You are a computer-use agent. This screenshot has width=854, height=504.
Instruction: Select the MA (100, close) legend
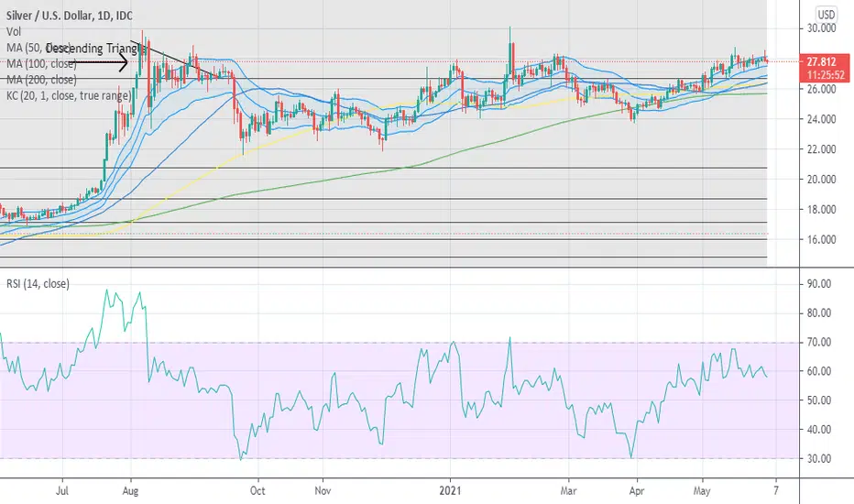pos(41,64)
